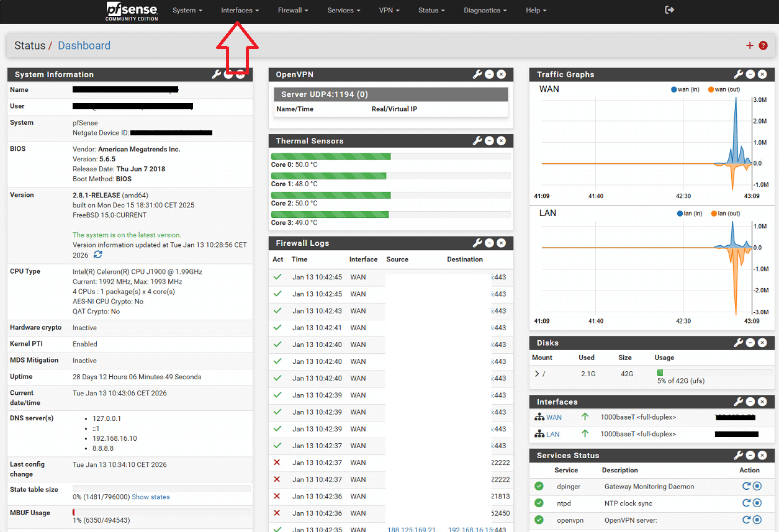The height and width of the screenshot is (532, 779).
Task: Open the Firewall dropdown menu
Action: click(x=292, y=11)
